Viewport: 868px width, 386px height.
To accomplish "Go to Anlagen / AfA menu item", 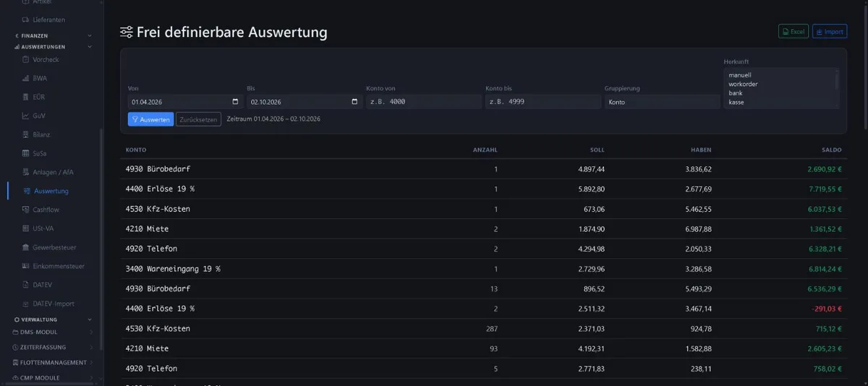I will coord(54,172).
